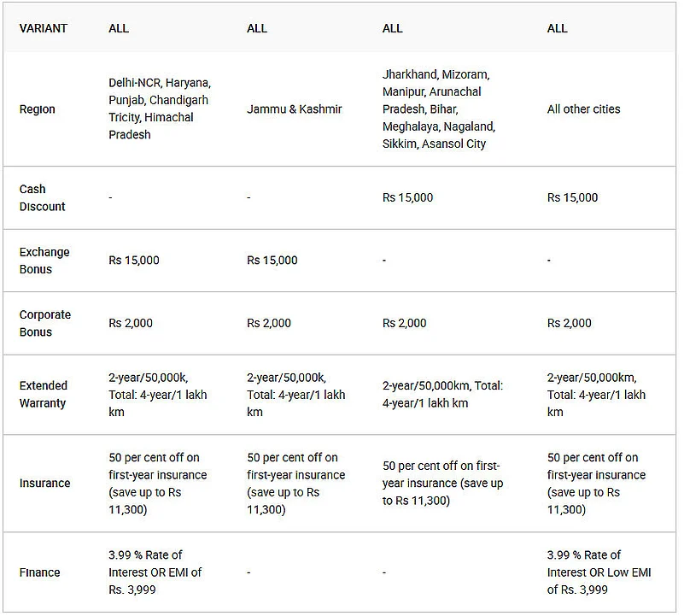This screenshot has width=684, height=616.
Task: Click the VARIANT column header
Action: pos(43,28)
